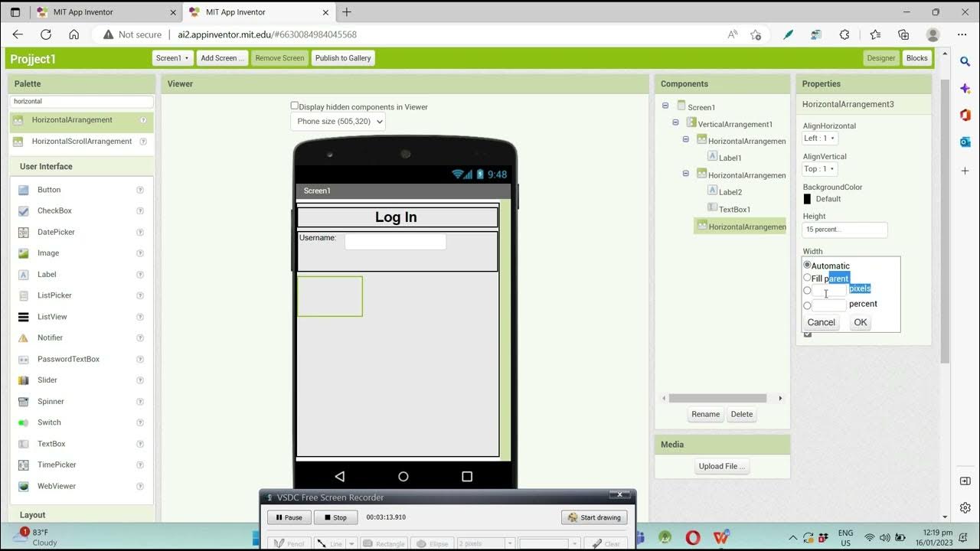This screenshot has width=980, height=551.
Task: Select the Label palette component
Action: click(47, 274)
